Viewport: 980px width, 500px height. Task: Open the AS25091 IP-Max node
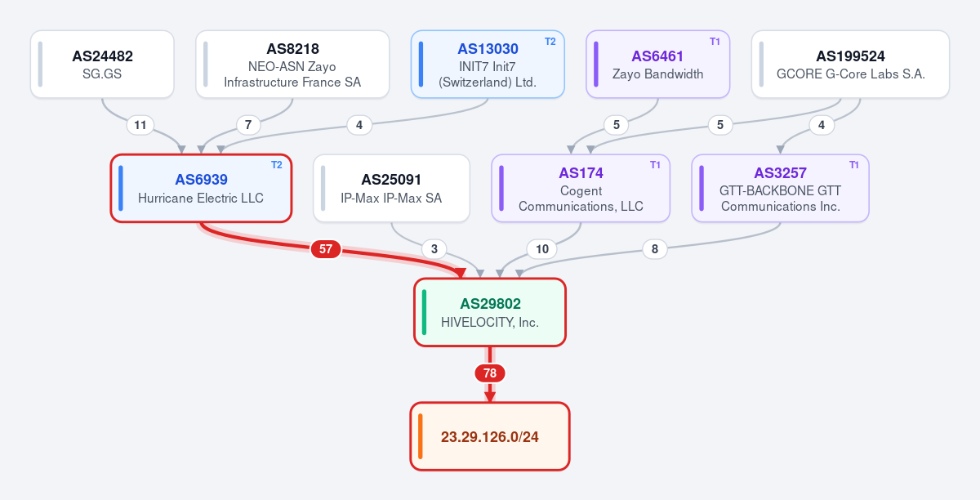391,188
